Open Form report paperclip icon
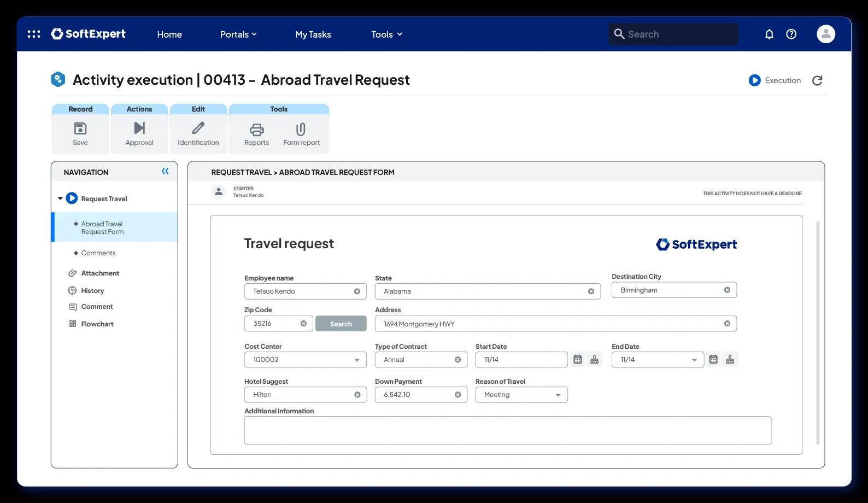This screenshot has height=503, width=868. [x=301, y=130]
